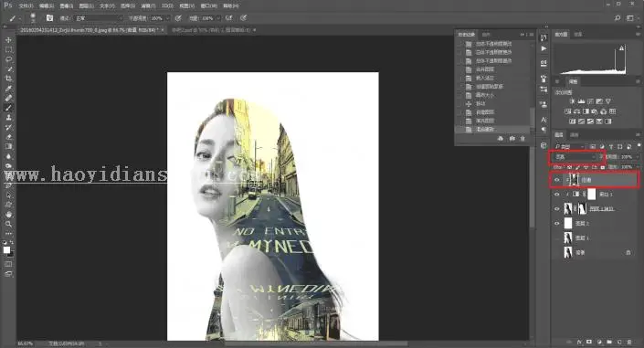
Task: Show the hidden layer above the background layer
Action: coord(557,237)
